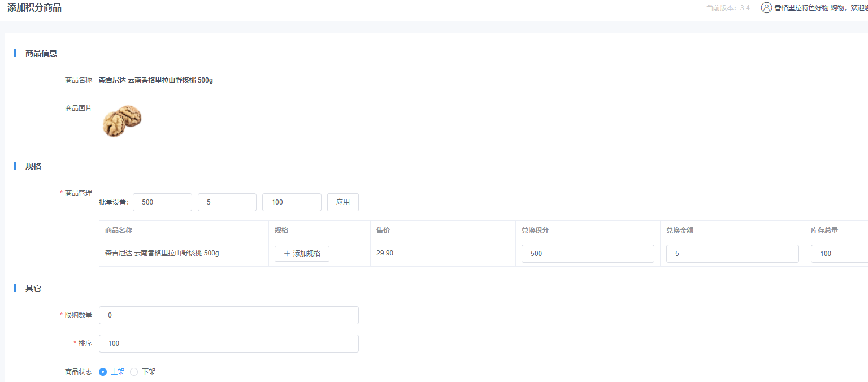868x382 pixels.
Task: Click the 29.90 price cell
Action: 385,253
